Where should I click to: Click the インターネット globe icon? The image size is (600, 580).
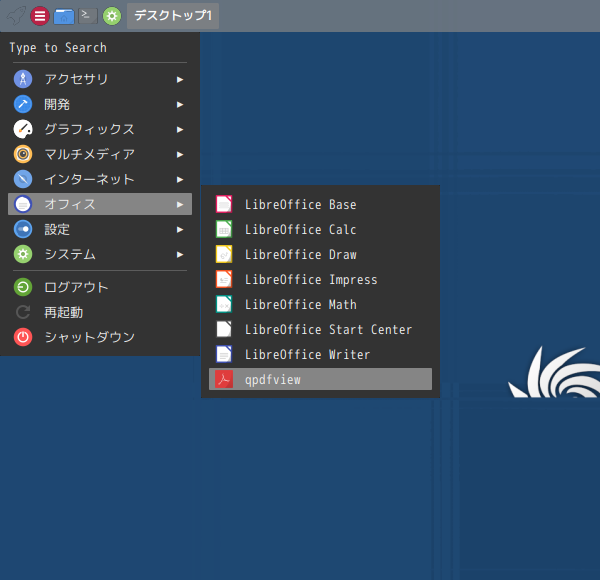23,179
